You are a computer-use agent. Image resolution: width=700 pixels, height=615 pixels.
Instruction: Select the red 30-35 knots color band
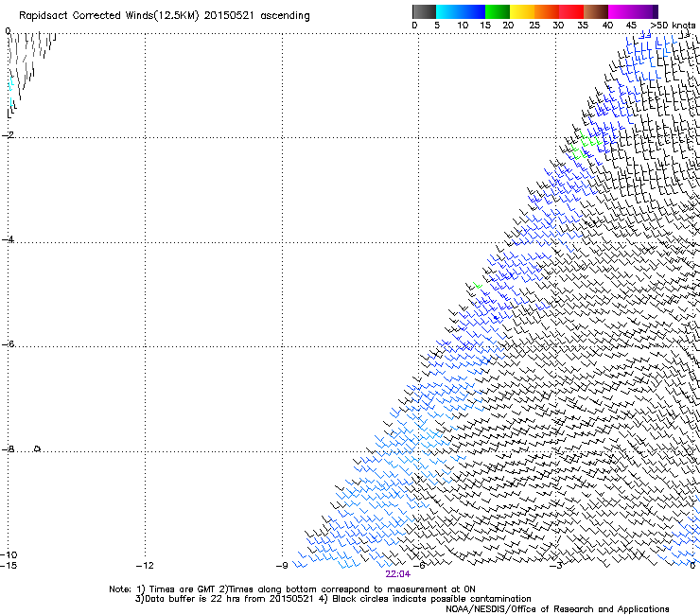(x=571, y=11)
